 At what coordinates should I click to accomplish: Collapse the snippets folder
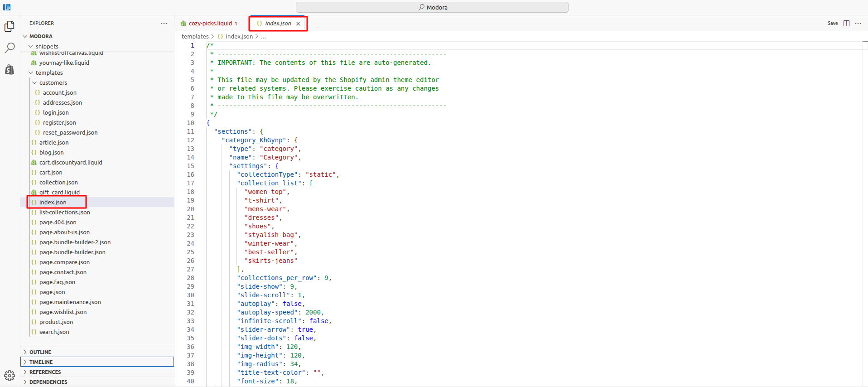97,46
